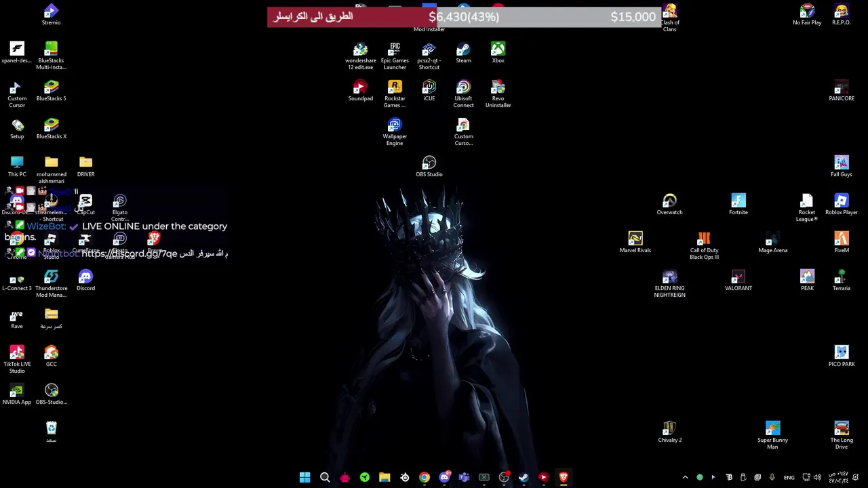Open the Custom Cursor shortcut near Stremio
Image resolution: width=868 pixels, height=488 pixels.
(17, 94)
